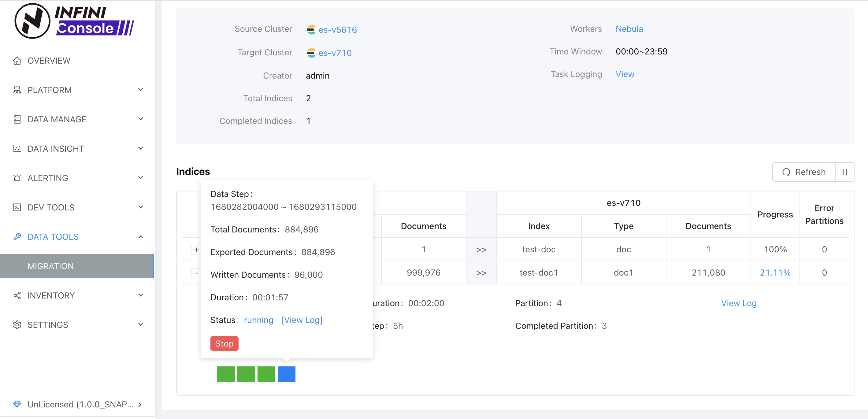Viewport: 868px width, 419px height.
Task: Pause auto refresh with the pause icon
Action: tap(844, 172)
